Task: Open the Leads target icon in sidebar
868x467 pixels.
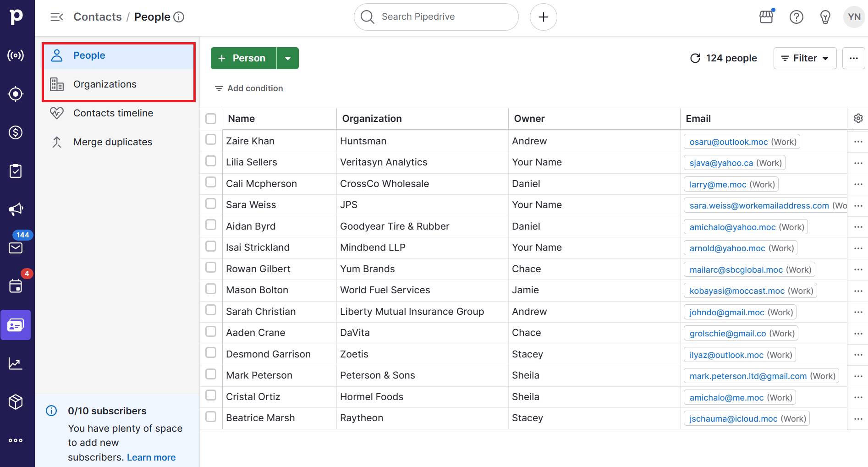Action: click(16, 94)
